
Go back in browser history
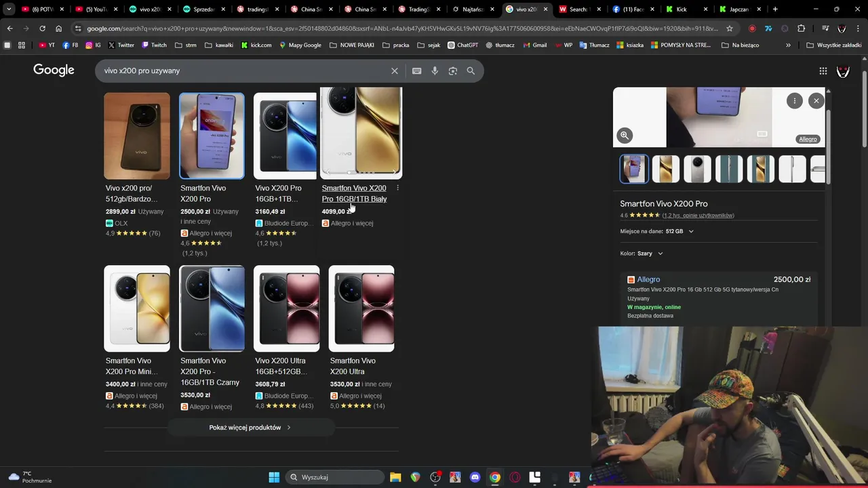click(x=9, y=28)
